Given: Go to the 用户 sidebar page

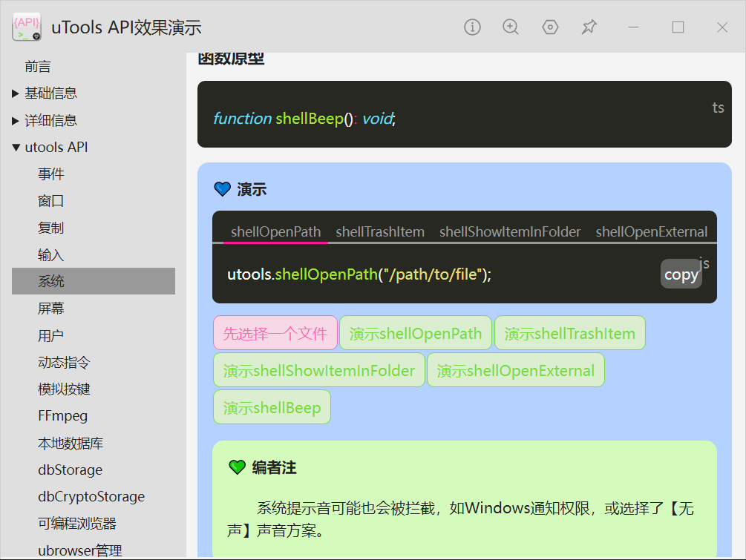Looking at the screenshot, I should [51, 335].
